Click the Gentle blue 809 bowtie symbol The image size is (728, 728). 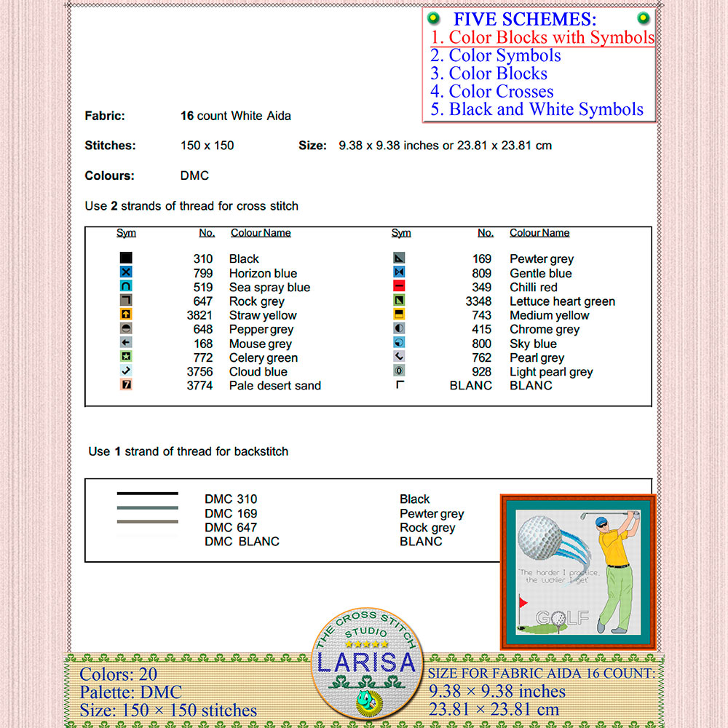(399, 272)
